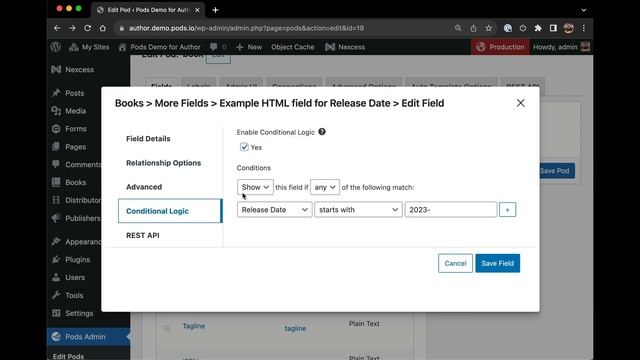Open the tab search chevron
The image size is (640, 360).
(x=584, y=10)
